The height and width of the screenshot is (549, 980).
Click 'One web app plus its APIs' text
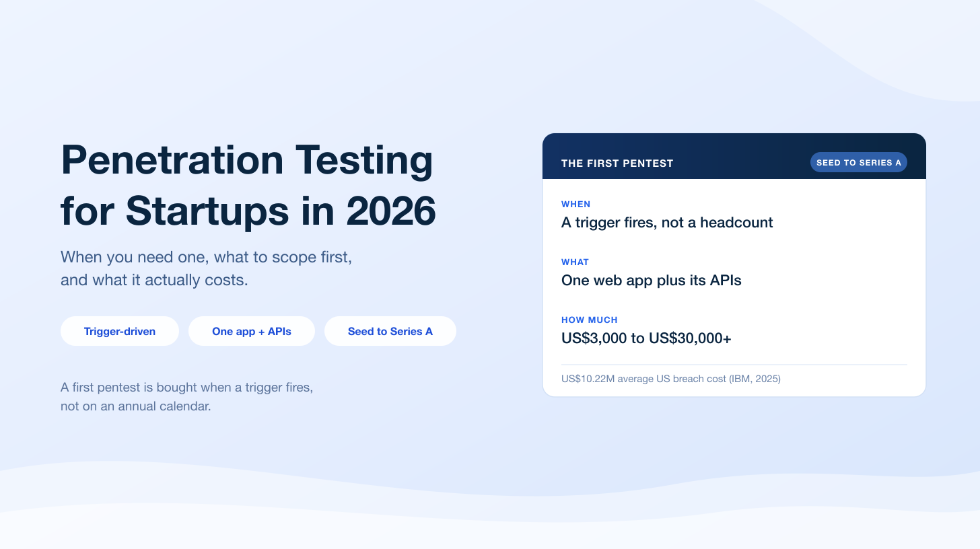click(652, 281)
